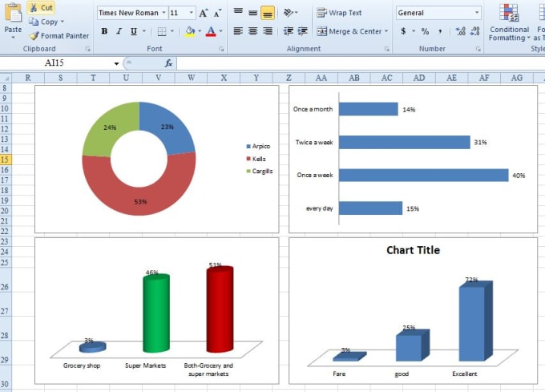Cut the selection with scissors icon
The image size is (545, 392).
(41, 8)
